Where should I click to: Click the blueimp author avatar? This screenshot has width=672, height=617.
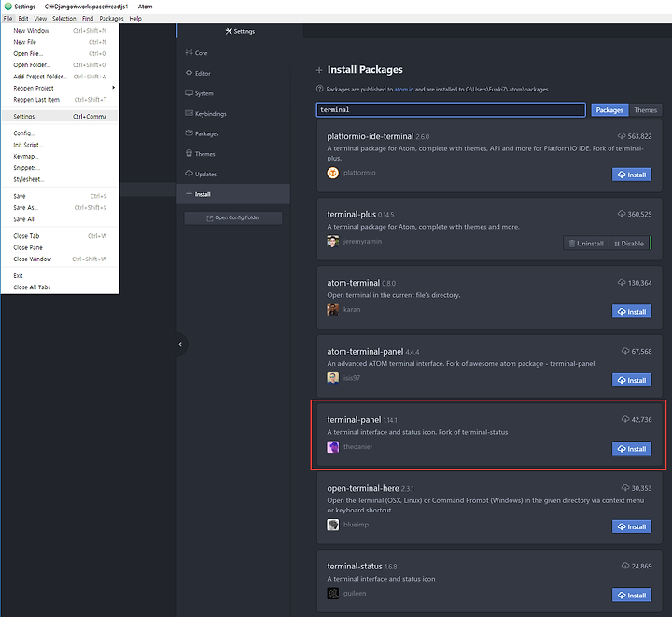[x=333, y=525]
